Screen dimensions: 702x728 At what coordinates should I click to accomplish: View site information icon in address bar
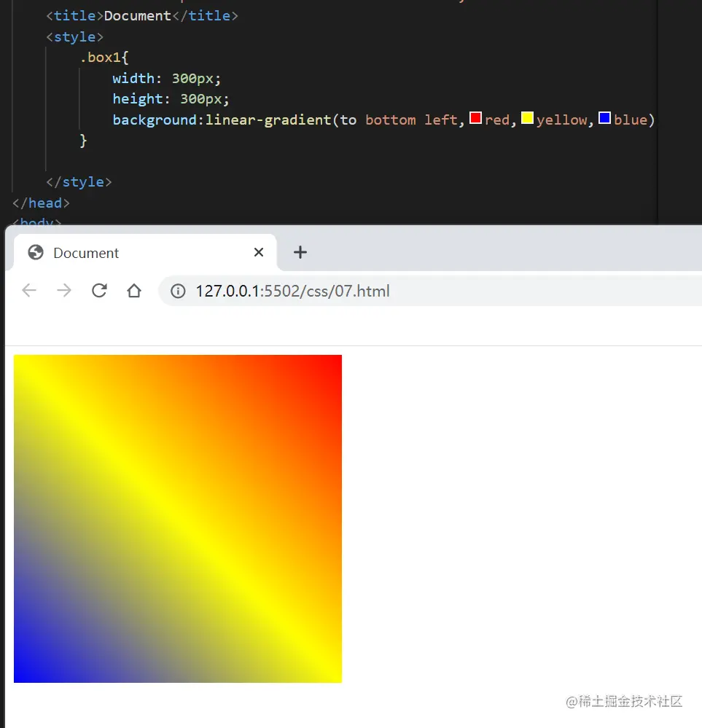pyautogui.click(x=178, y=291)
